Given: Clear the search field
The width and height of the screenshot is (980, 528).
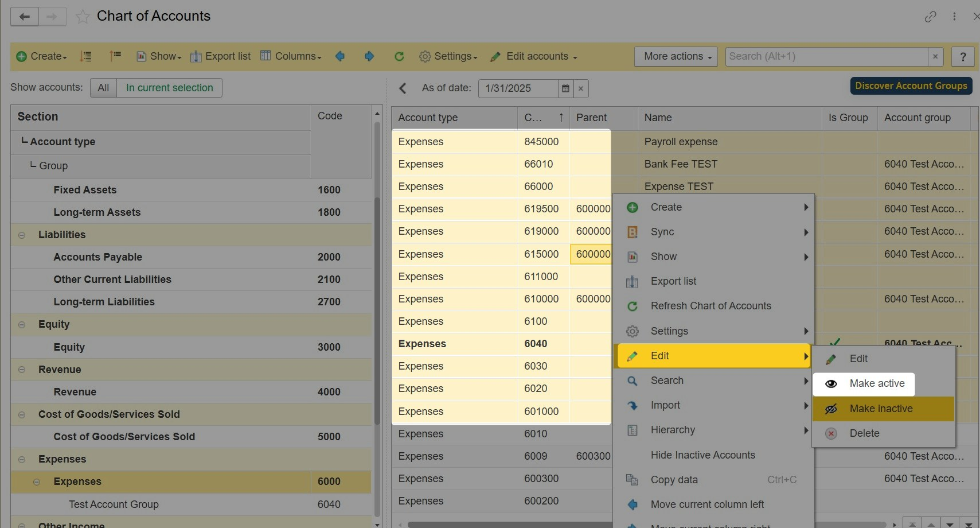Looking at the screenshot, I should coord(935,56).
